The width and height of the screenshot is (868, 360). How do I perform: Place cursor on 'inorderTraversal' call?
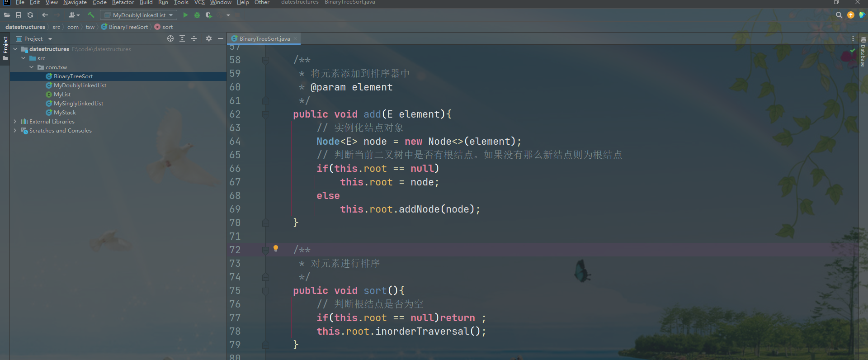422,331
